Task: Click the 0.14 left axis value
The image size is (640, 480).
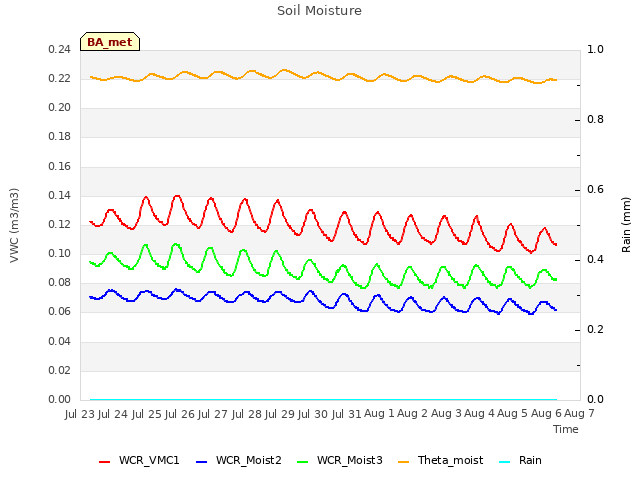Action: pyautogui.click(x=59, y=196)
